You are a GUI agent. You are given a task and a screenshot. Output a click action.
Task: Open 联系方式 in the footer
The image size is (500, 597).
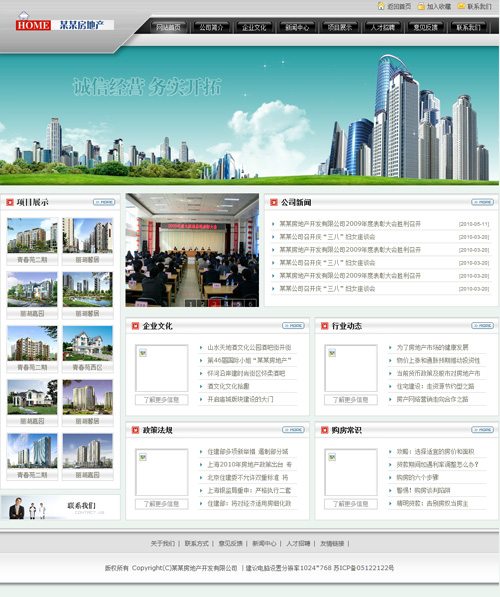196,543
